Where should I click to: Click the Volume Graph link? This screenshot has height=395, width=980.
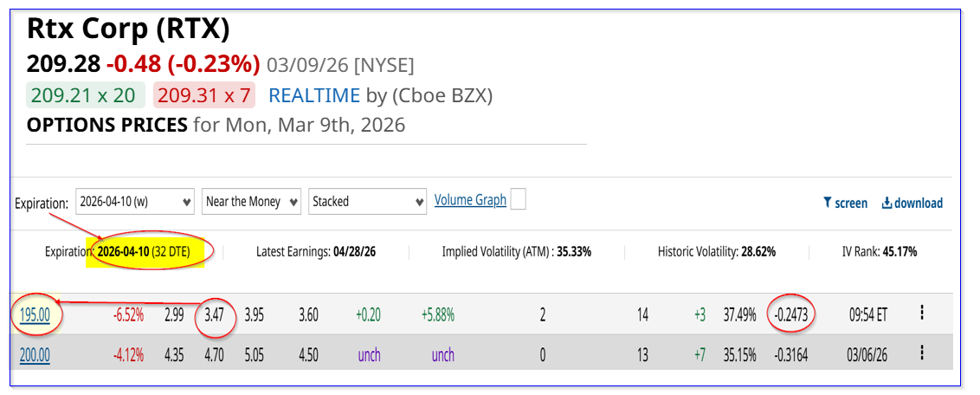tap(470, 200)
